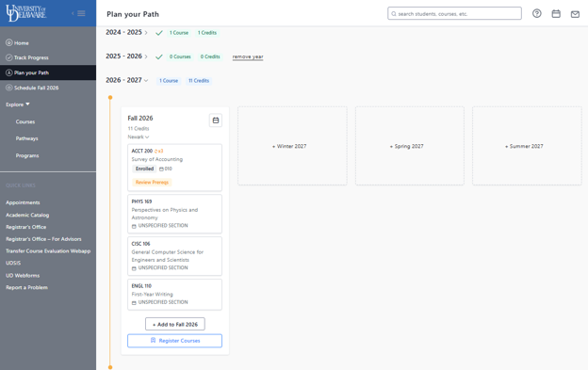Click into the search students, courses field
The height and width of the screenshot is (370, 588).
point(454,13)
